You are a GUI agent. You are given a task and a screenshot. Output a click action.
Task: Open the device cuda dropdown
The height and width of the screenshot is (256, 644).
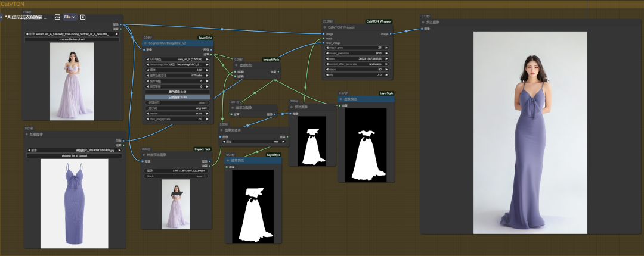(178, 113)
